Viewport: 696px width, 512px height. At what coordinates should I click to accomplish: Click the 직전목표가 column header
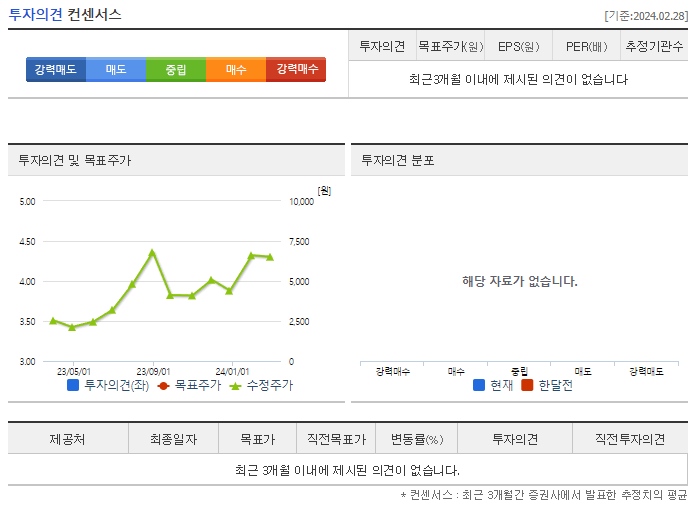point(336,439)
